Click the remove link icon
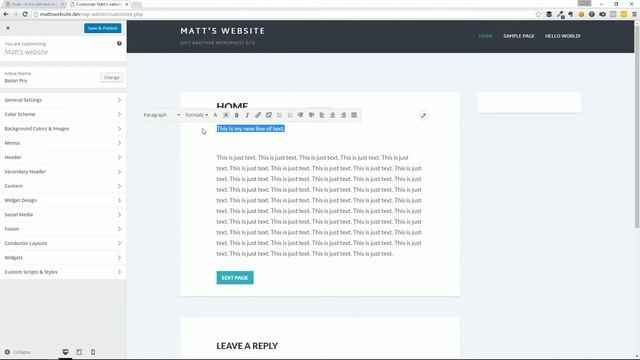Viewport: 640px width, 360px height. [x=269, y=115]
